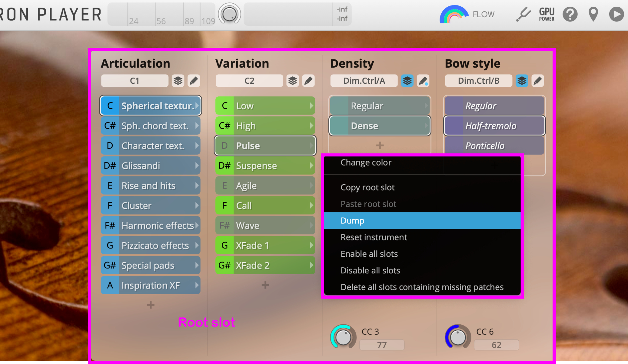The image size is (628, 364).
Task: Select Pizzicato effects articulation
Action: 150,245
